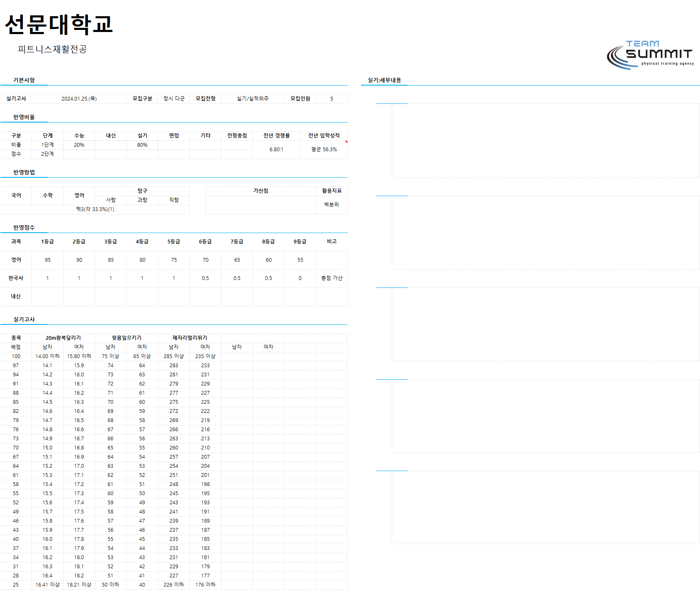Click the 반영점수 section header
700x599 pixels.
point(24,228)
